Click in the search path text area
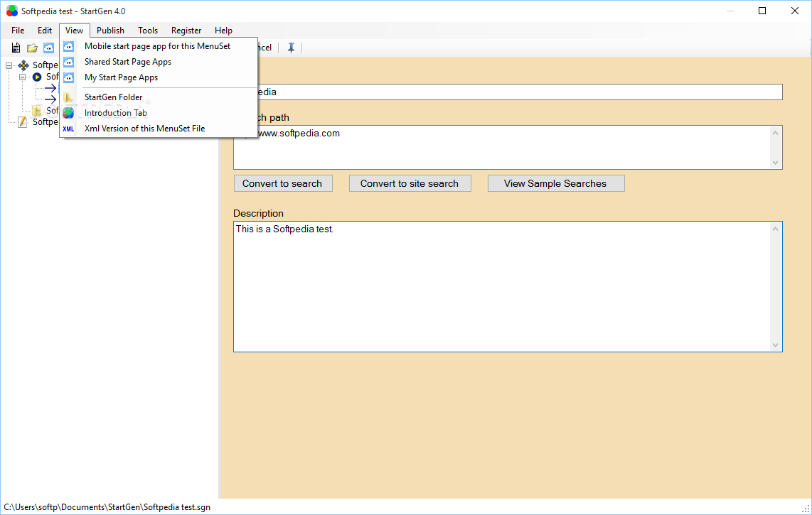Viewport: 812px width, 515px height. click(x=508, y=148)
